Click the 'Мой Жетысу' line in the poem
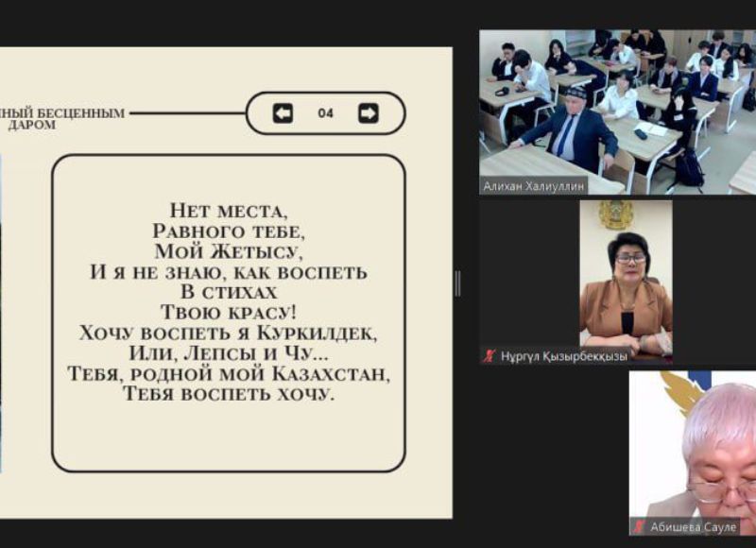Viewport: 756px width, 548px height. point(229,251)
